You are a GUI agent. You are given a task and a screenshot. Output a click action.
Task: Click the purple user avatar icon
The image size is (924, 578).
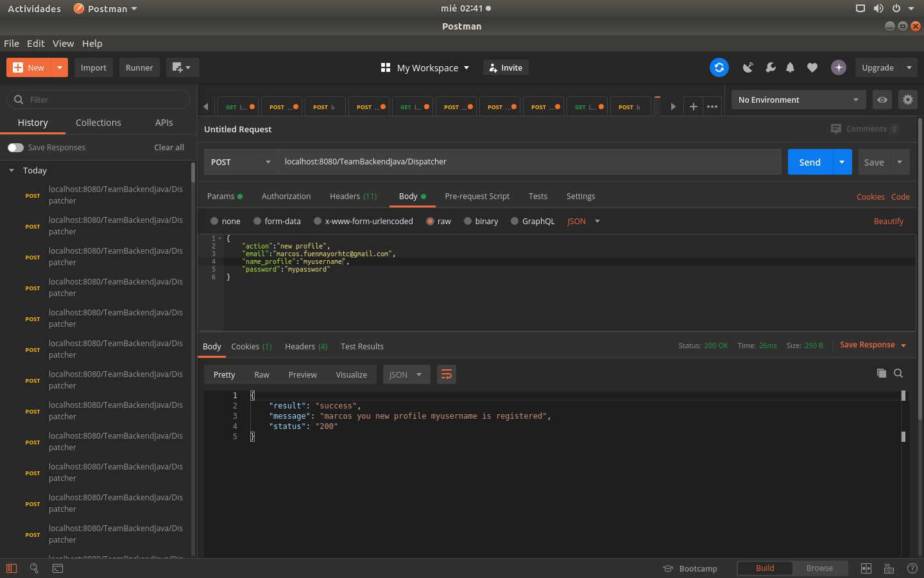tap(839, 67)
